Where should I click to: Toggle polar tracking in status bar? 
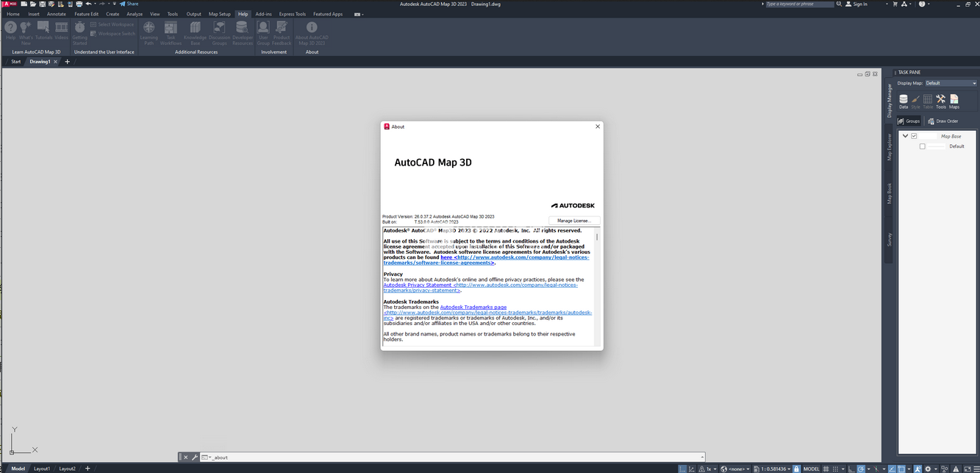click(861, 469)
